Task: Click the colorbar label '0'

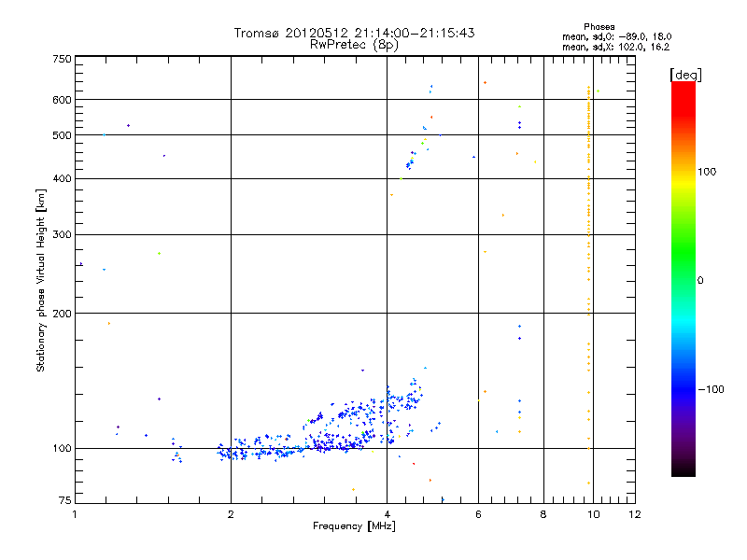Action: tap(700, 280)
